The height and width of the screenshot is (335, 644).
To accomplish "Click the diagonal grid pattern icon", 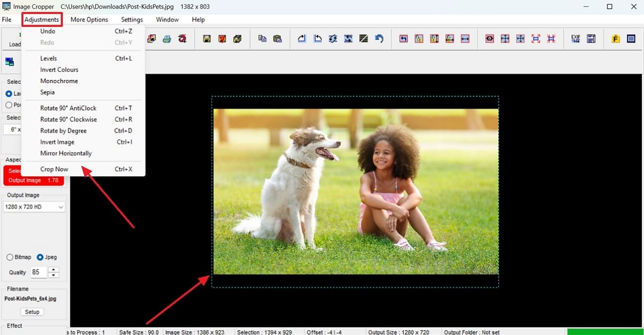I will (364, 39).
